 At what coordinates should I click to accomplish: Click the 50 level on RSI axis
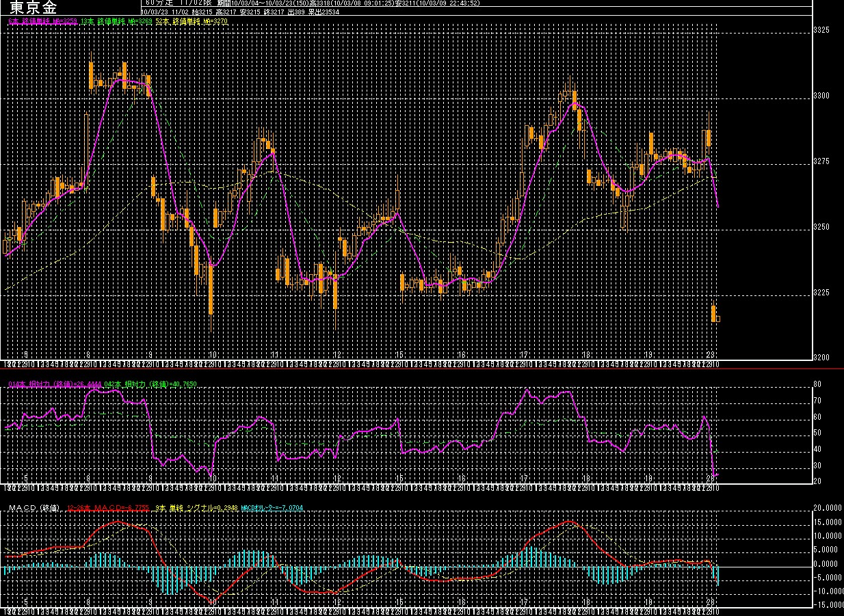(x=817, y=433)
